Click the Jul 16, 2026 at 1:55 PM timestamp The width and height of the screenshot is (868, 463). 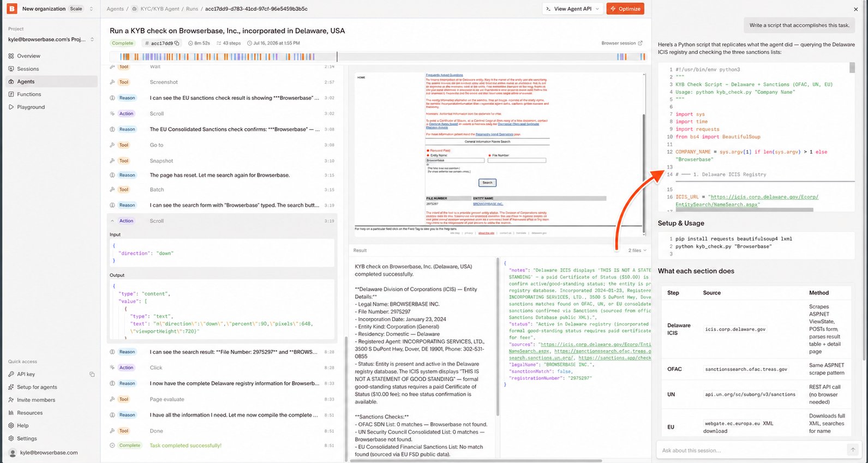277,43
